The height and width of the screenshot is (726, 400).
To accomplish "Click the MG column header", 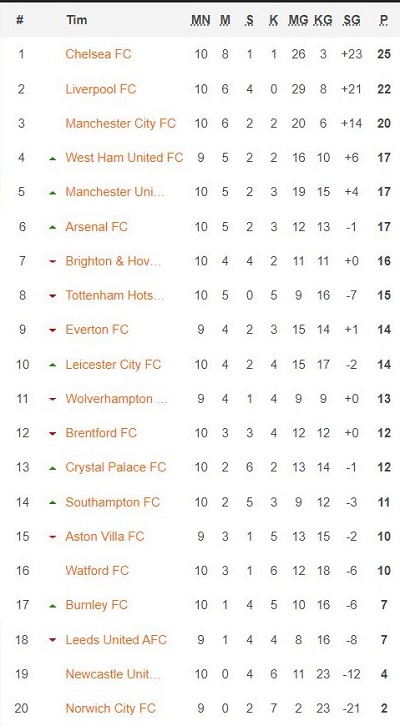I will coord(298,20).
